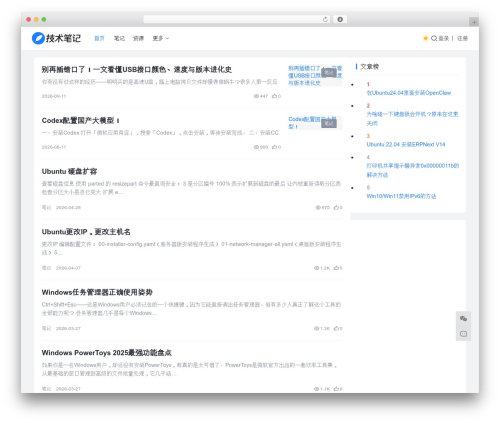Open the message floating side button
The height and width of the screenshot is (423, 500).
point(463,334)
